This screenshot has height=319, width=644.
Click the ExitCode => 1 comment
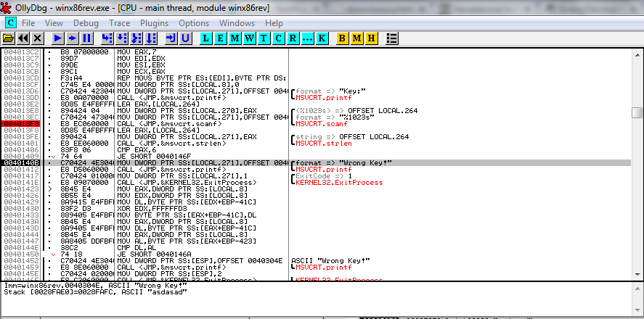point(324,176)
